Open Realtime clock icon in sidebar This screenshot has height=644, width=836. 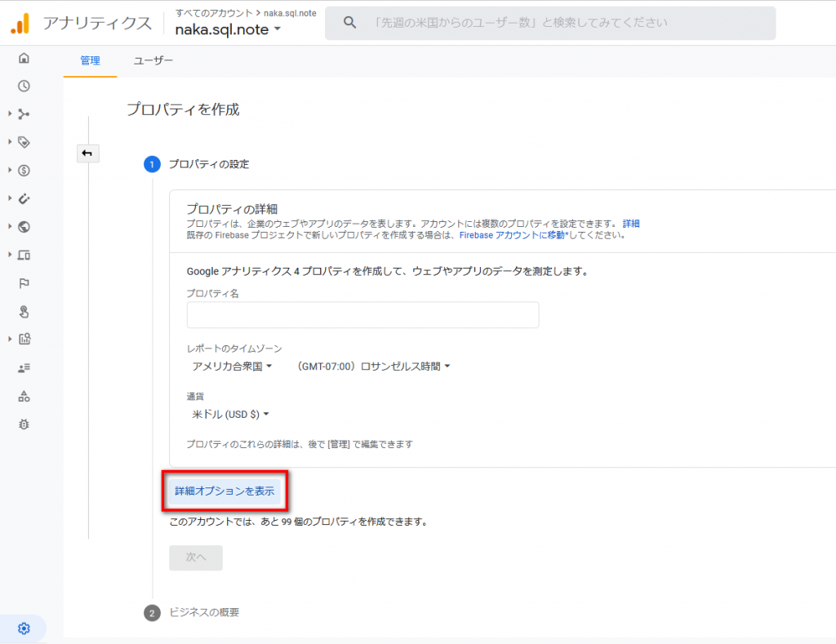click(24, 86)
